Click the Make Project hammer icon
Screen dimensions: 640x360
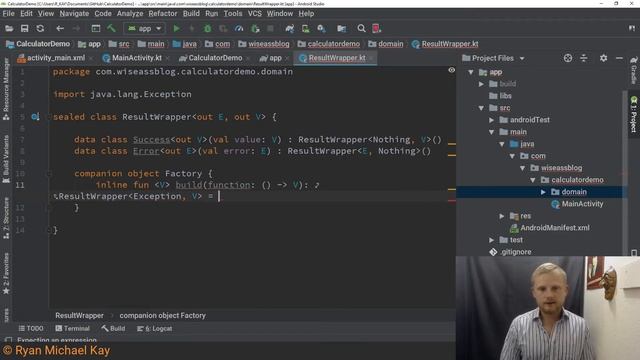coord(111,29)
